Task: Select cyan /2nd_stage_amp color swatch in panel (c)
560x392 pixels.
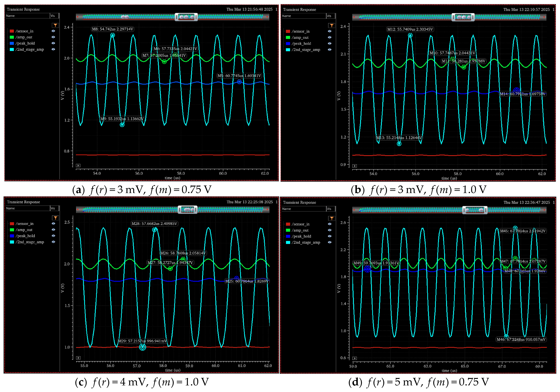Action: point(12,242)
